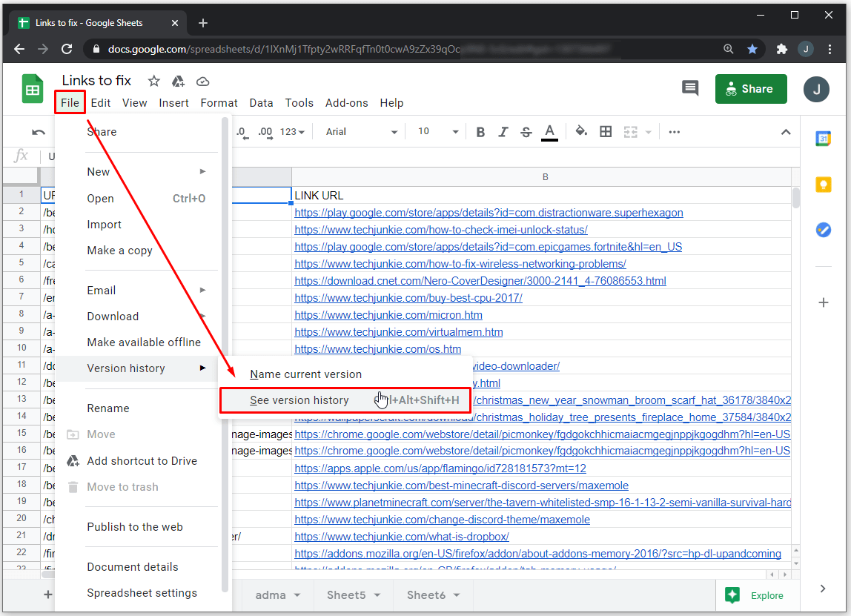Open the comment history icon
Screen dimensions: 851x616
coord(690,89)
